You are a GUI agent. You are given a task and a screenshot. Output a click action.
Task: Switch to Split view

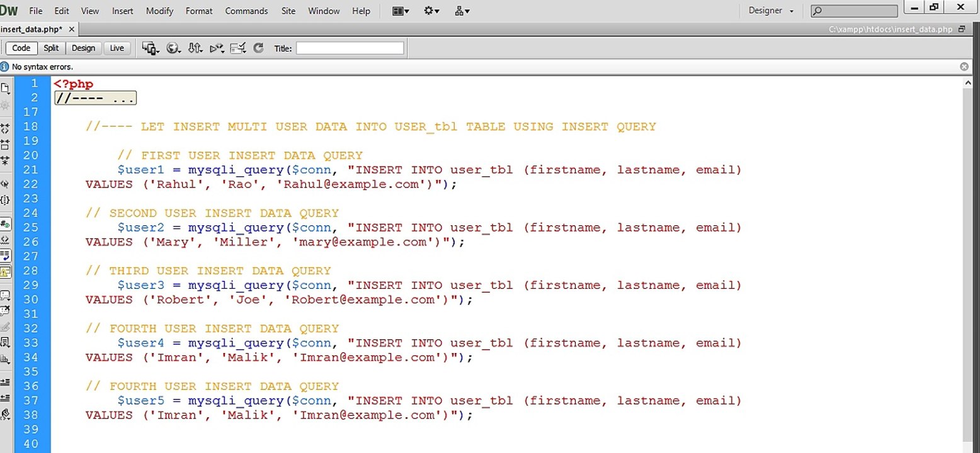51,48
